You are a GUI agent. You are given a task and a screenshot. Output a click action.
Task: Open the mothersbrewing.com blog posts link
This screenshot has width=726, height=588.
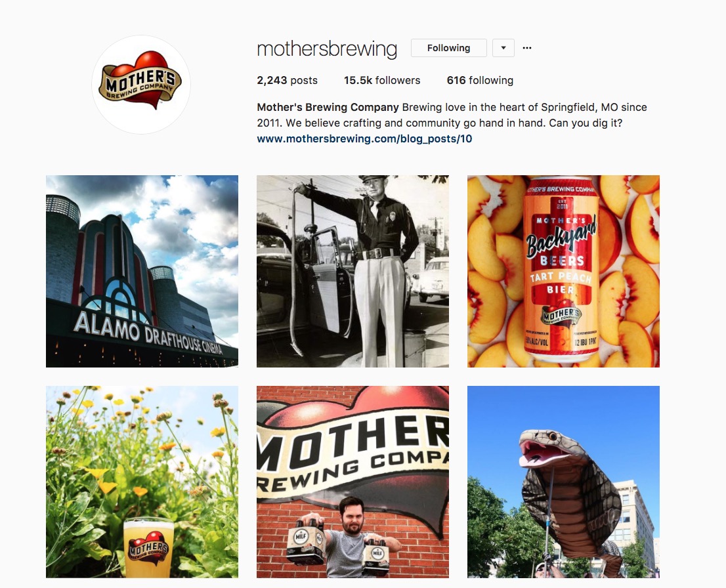364,138
